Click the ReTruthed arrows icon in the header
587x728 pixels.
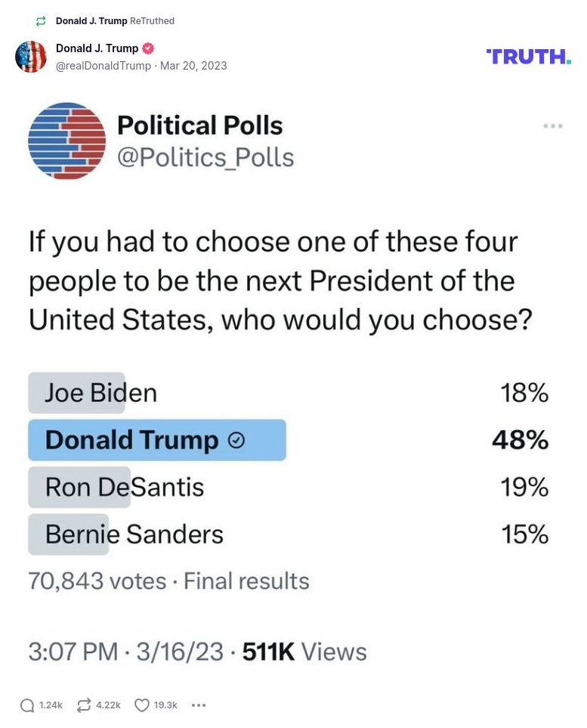tap(41, 20)
